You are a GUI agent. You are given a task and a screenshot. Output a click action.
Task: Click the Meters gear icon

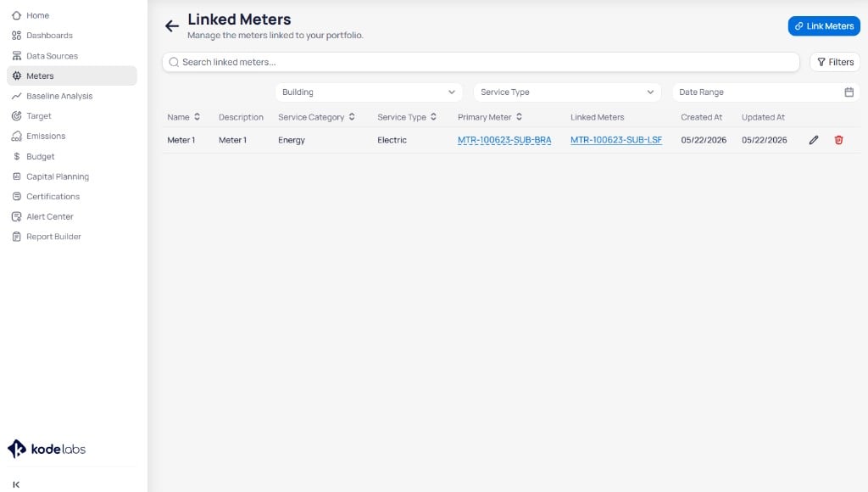point(17,75)
